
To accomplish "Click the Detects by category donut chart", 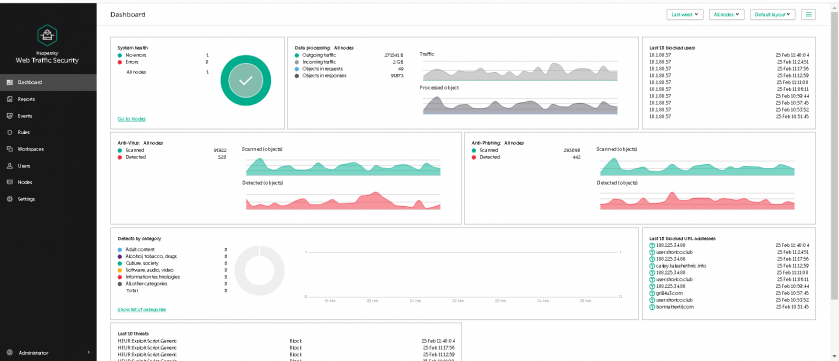I will click(260, 271).
